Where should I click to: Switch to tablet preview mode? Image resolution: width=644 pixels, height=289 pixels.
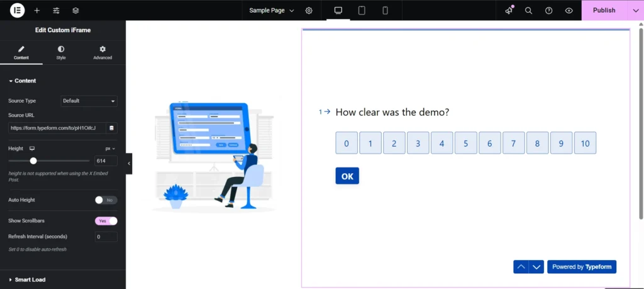click(x=362, y=10)
